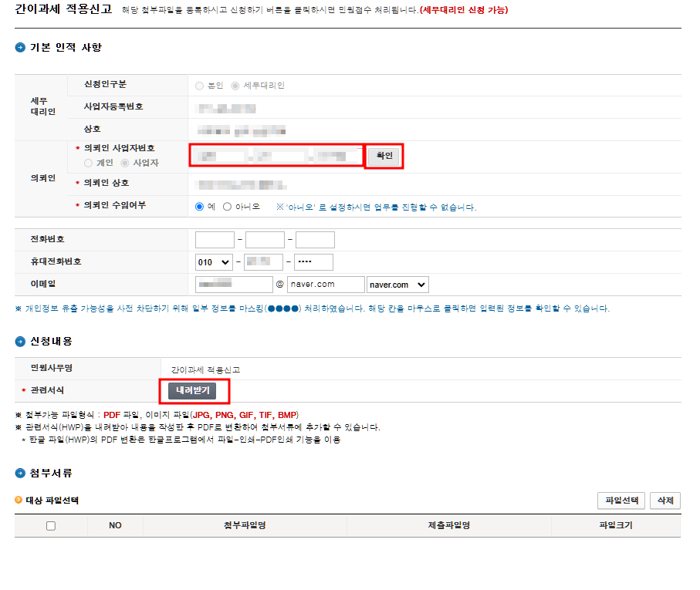Select the 본인 applicant type radio button
This screenshot has width=700, height=590.
click(x=199, y=85)
